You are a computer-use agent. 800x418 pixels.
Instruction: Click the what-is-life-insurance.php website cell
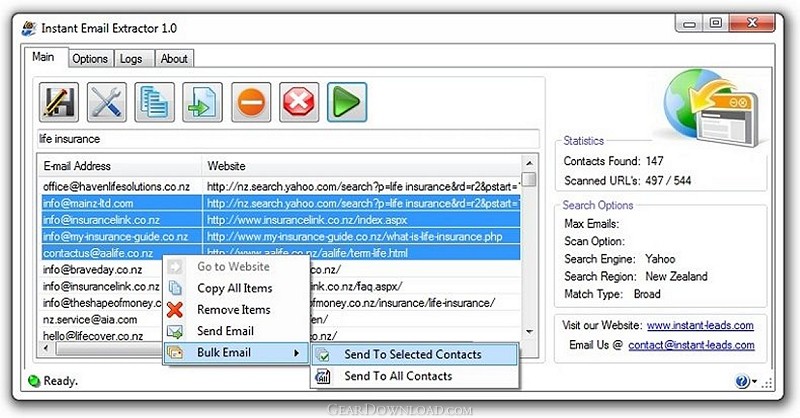click(x=361, y=236)
